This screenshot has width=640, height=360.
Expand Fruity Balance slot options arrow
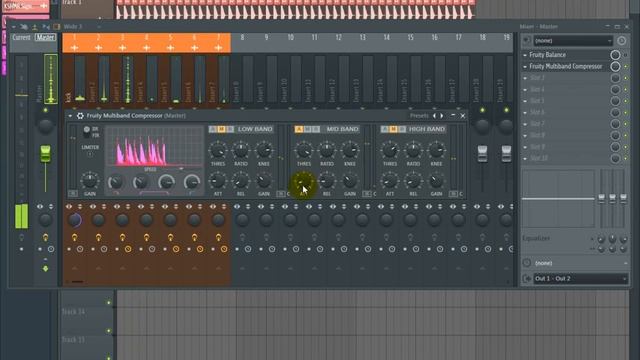525,55
